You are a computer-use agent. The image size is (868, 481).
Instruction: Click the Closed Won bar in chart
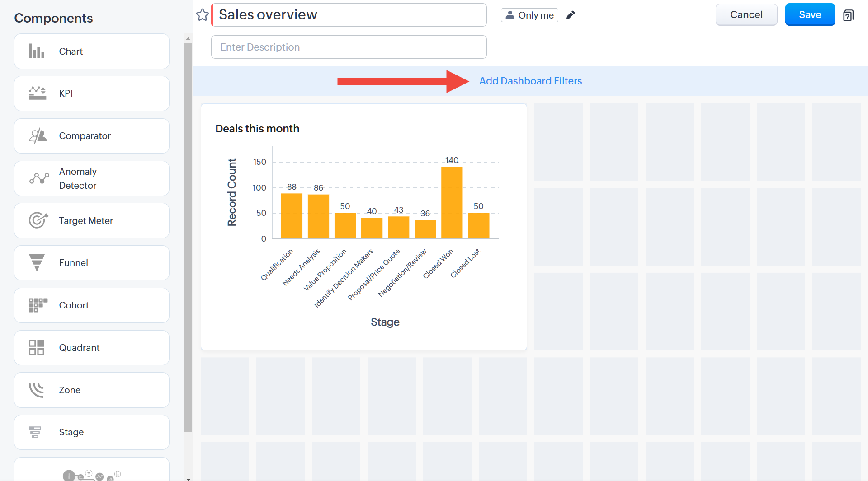tap(452, 202)
